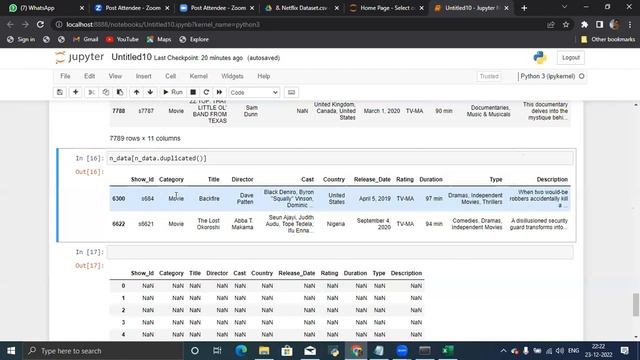Viewport: 640px width, 360px height.
Task: Switch to the Netflix Dataset.csv tab
Action: 302,8
